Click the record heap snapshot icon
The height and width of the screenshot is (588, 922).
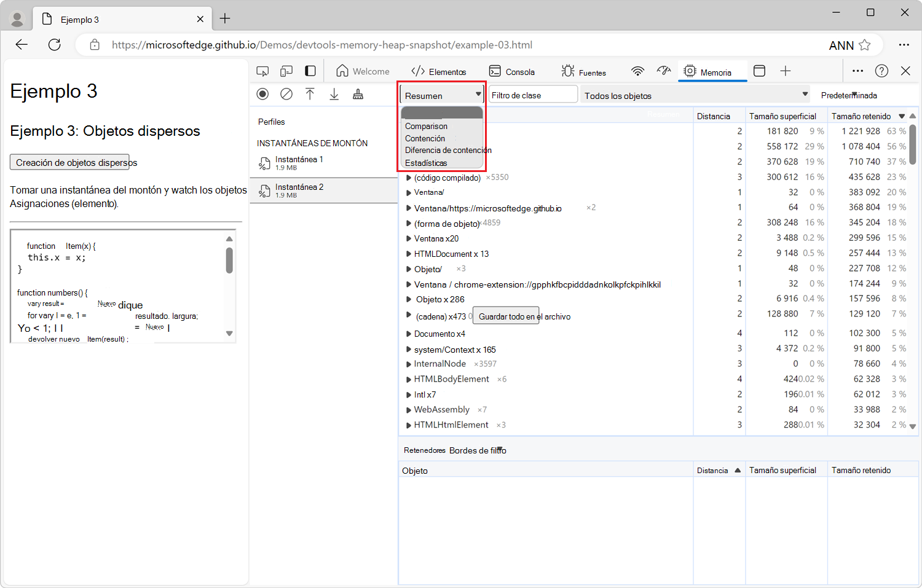[x=262, y=94]
